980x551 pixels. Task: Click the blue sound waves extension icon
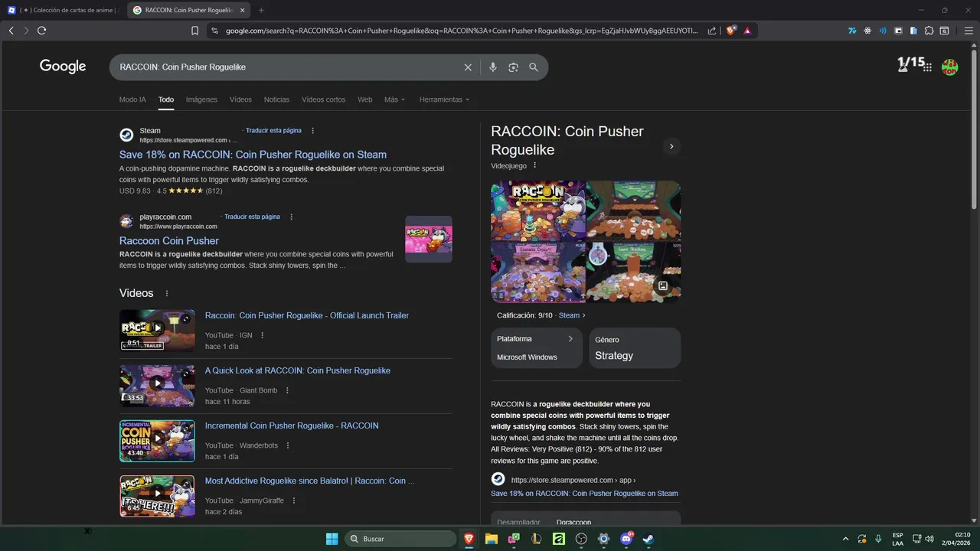(x=883, y=31)
